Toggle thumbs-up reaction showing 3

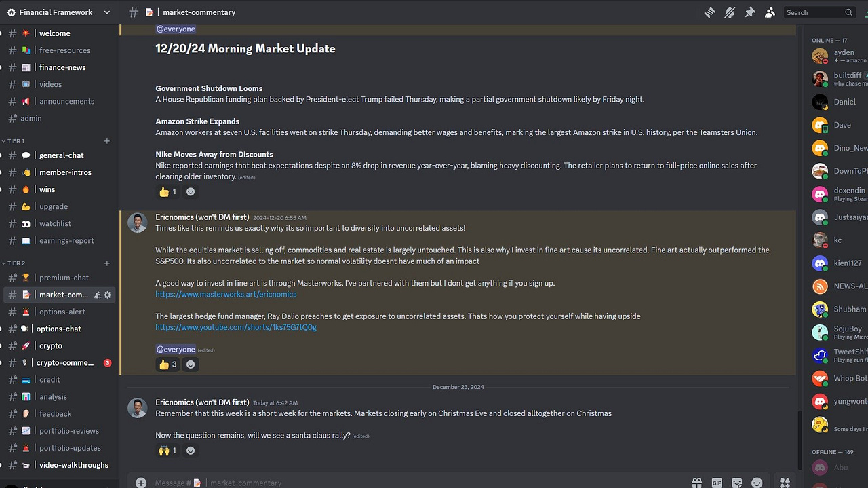click(x=168, y=364)
